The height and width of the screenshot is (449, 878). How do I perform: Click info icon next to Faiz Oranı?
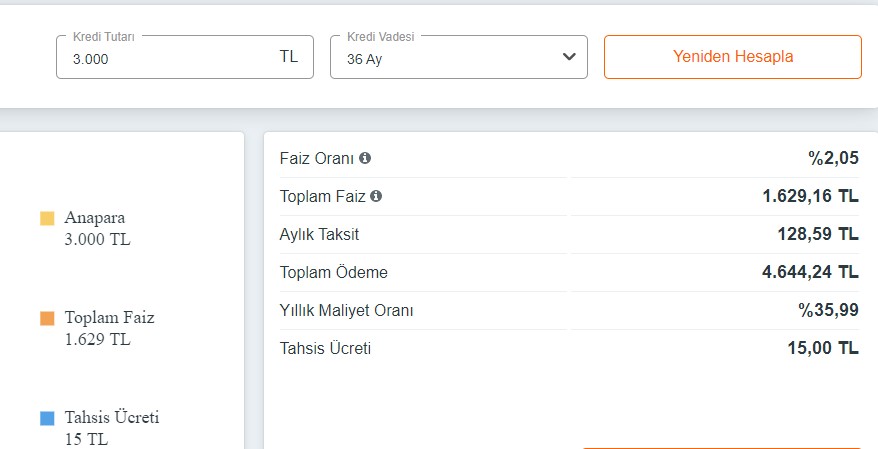click(365, 158)
